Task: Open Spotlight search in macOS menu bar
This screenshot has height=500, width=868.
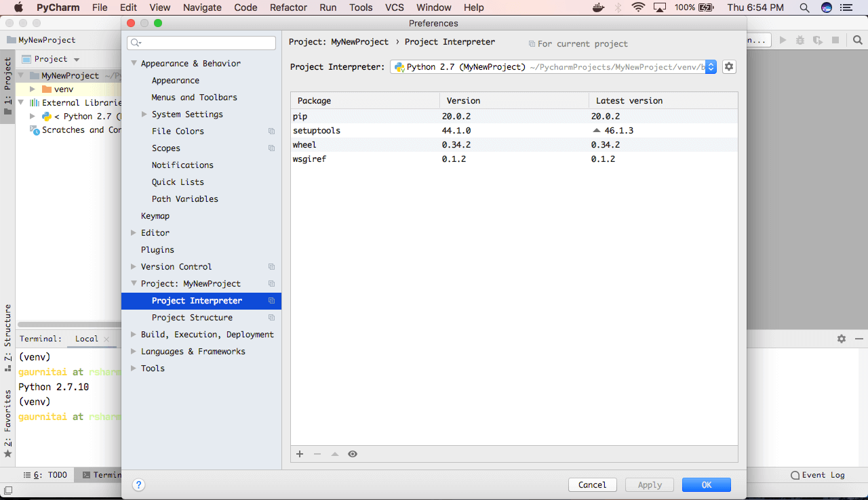Action: click(804, 7)
